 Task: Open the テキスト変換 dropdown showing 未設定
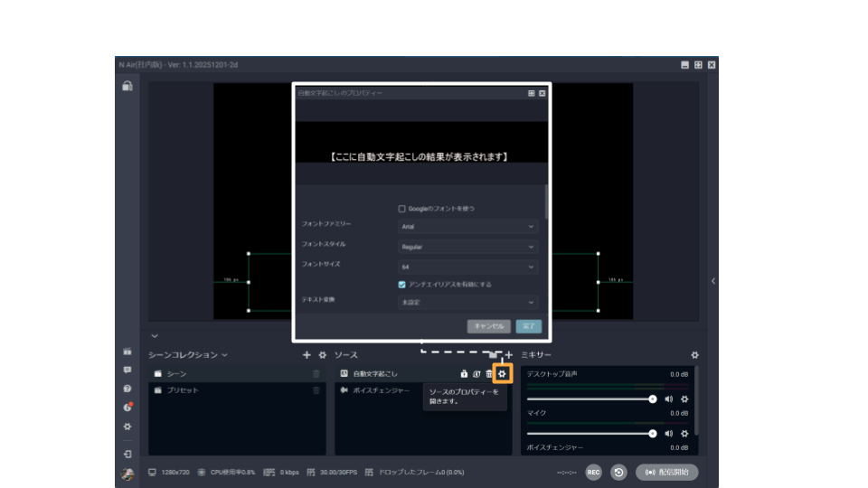tap(467, 302)
